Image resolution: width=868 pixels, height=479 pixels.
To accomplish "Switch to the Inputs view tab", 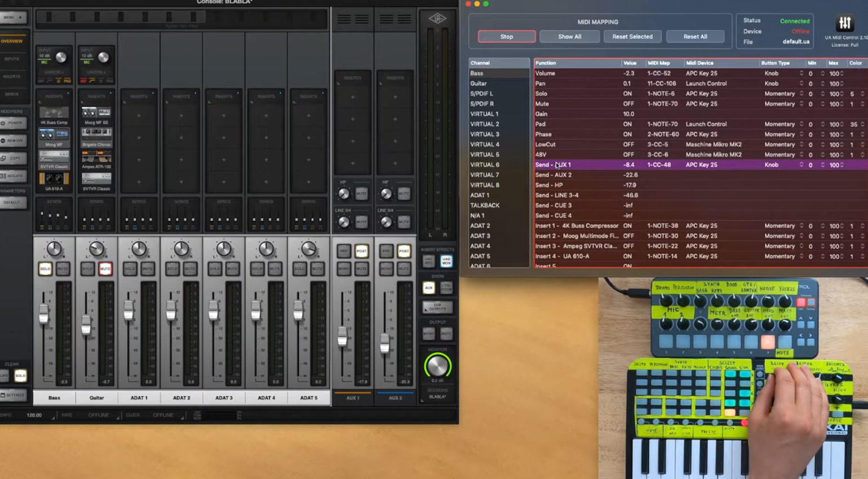I will tap(12, 59).
